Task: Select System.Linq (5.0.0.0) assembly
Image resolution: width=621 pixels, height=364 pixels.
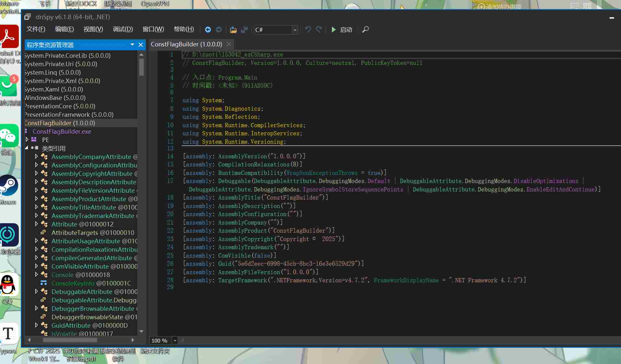Action: 53,72
